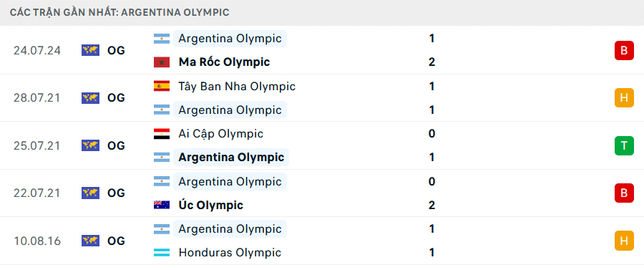Click the Morocco flag icon
This screenshot has height=270, width=644.
coord(162,62)
